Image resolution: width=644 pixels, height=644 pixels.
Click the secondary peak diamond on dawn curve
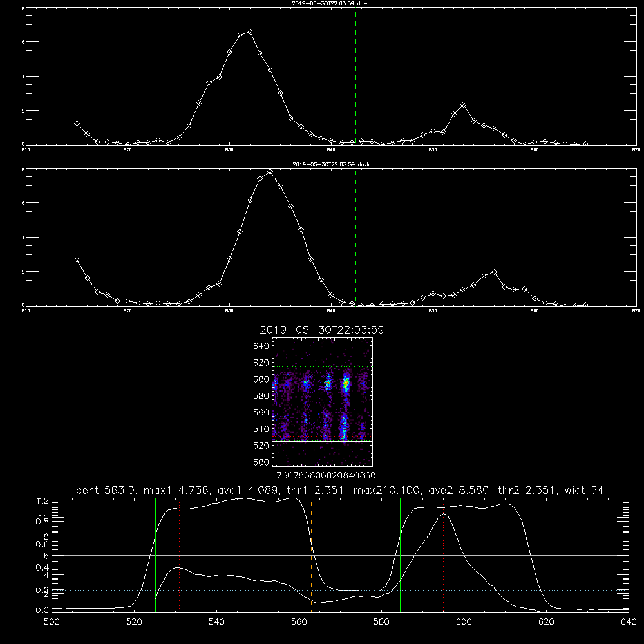[x=463, y=105]
